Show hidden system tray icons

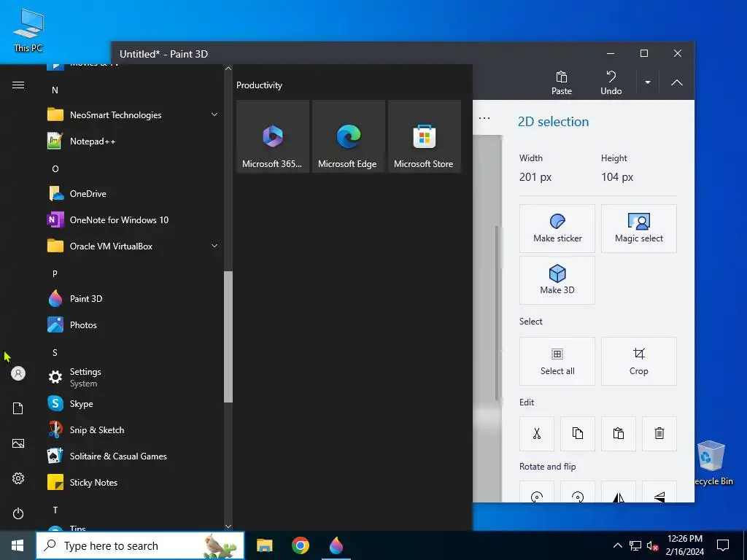tap(617, 545)
